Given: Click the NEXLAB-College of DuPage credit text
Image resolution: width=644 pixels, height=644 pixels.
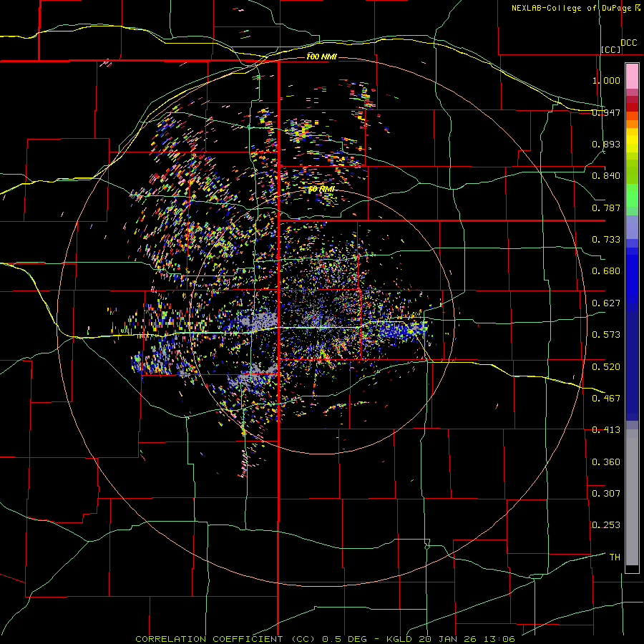Looking at the screenshot, I should point(572,8).
